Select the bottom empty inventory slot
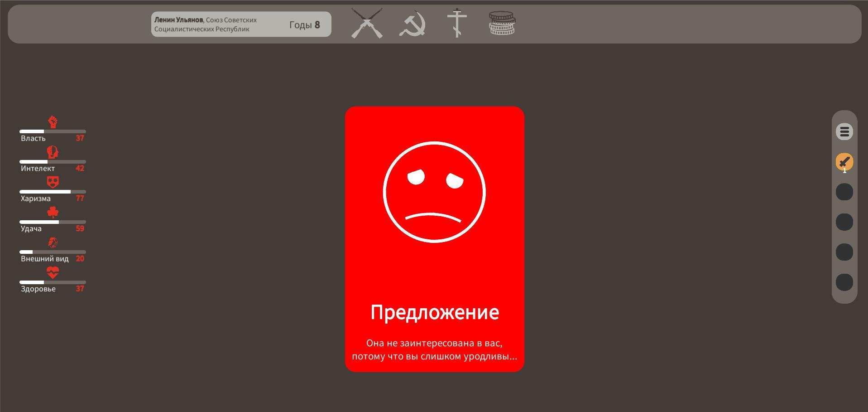 click(x=844, y=282)
